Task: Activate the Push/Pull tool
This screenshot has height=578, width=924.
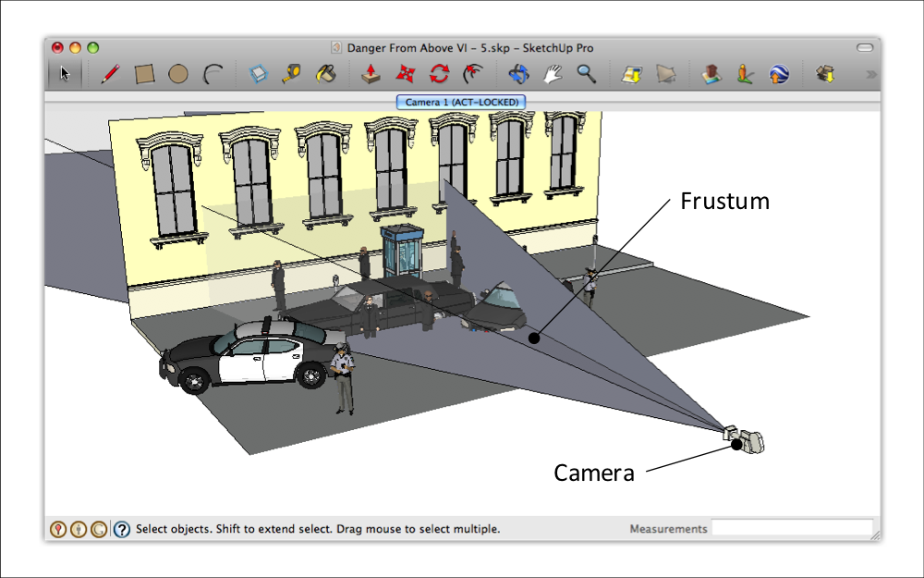Action: (371, 75)
